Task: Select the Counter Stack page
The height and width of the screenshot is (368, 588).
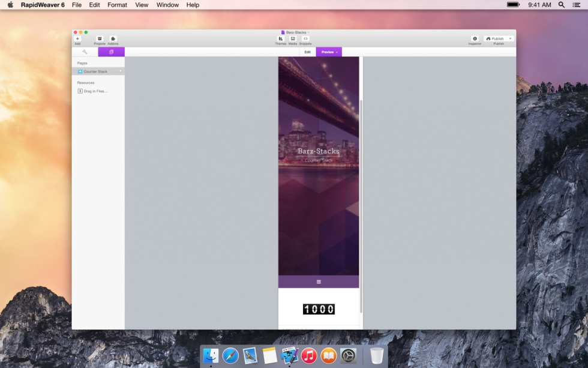Action: (x=98, y=71)
